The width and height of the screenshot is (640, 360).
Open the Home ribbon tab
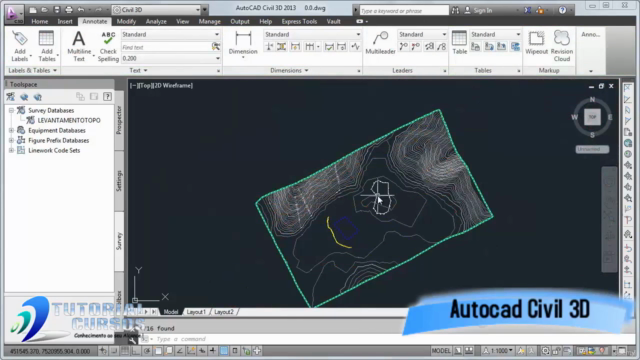pyautogui.click(x=40, y=21)
